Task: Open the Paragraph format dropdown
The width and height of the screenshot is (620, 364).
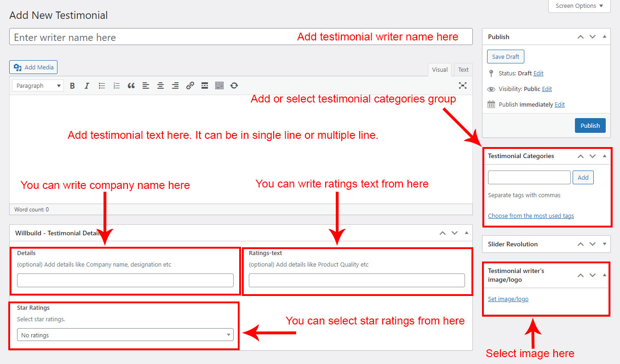Action: pyautogui.click(x=38, y=85)
